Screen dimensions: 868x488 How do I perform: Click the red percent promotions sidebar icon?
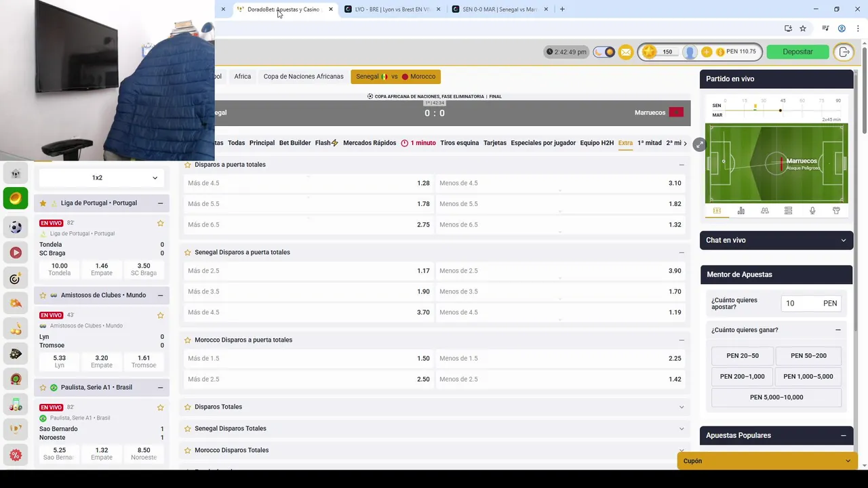click(16, 455)
